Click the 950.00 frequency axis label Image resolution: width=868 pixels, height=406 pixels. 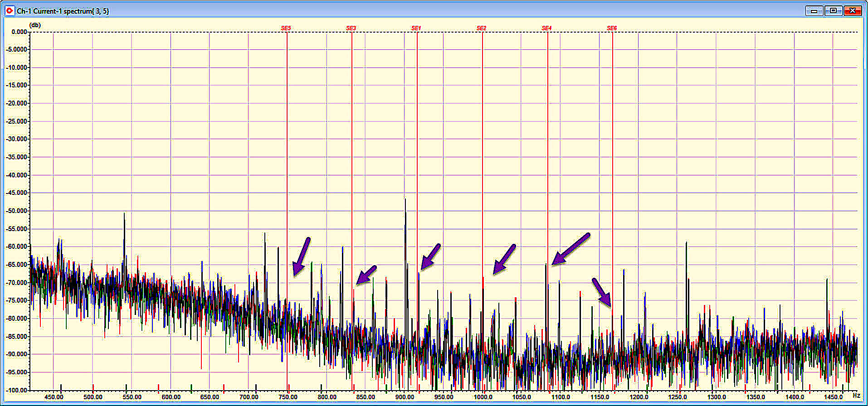(444, 397)
